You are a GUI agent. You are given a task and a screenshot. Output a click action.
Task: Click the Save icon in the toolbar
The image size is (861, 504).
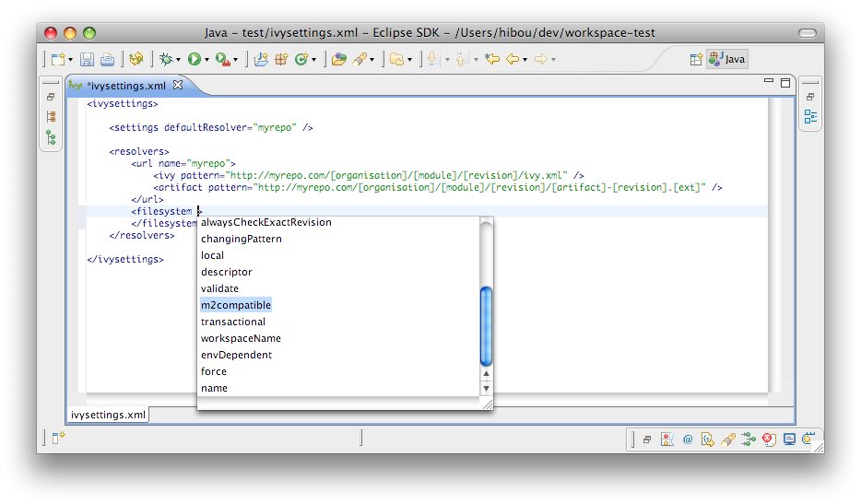coord(87,59)
